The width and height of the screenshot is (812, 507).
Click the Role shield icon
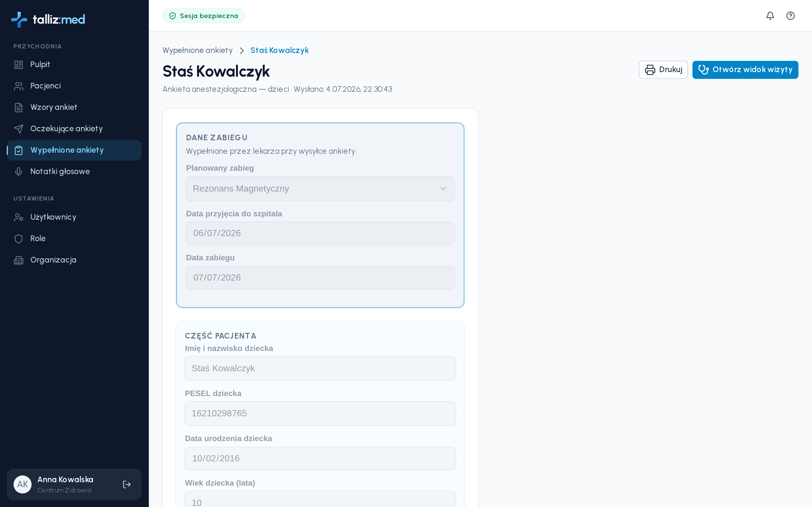click(x=18, y=238)
